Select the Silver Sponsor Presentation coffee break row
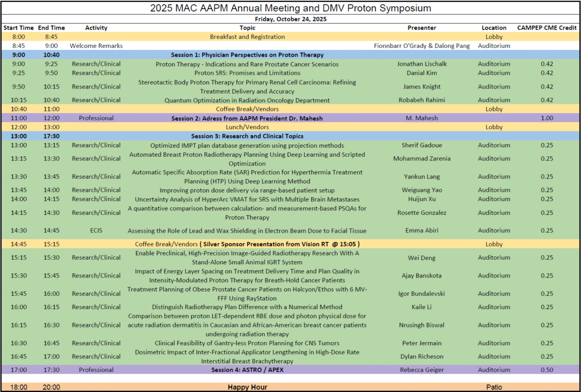581x392 pixels. [247, 244]
